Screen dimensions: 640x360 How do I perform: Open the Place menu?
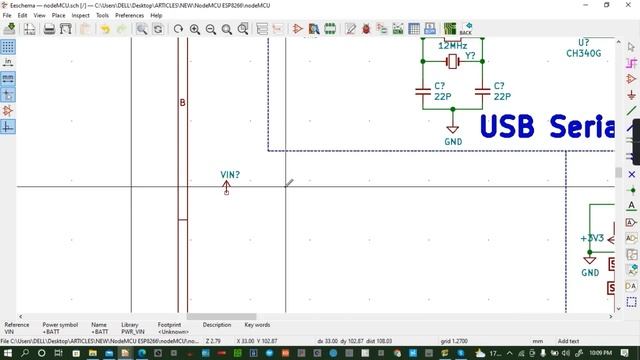[x=58, y=15]
